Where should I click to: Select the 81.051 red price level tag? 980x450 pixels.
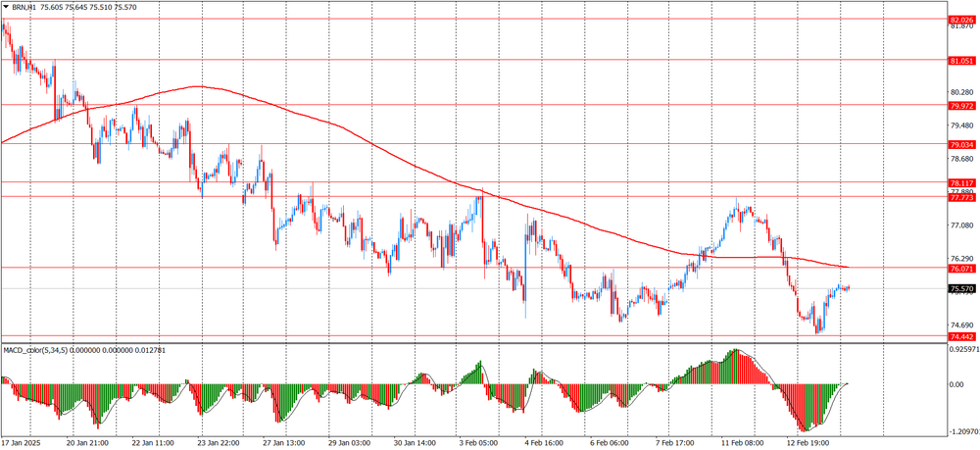pos(961,60)
